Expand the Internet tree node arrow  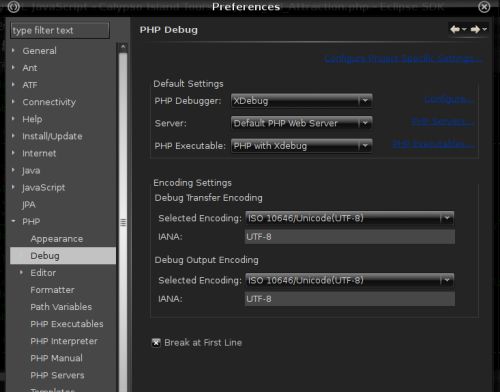tap(13, 153)
